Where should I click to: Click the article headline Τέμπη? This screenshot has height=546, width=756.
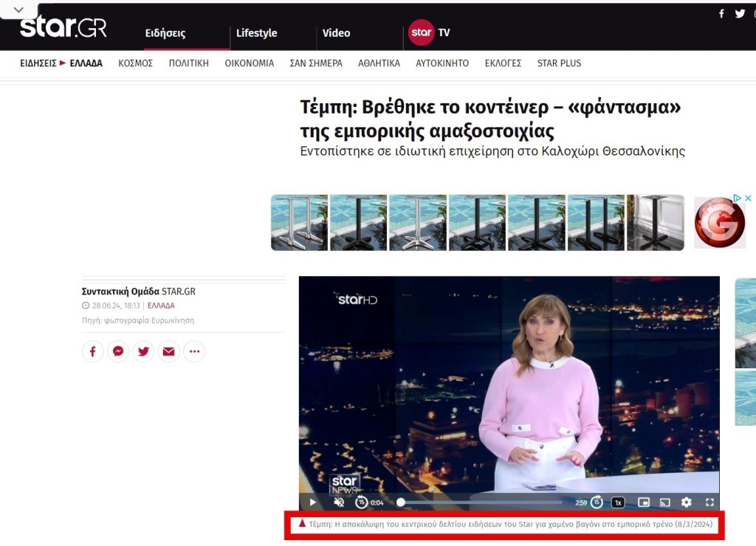pyautogui.click(x=490, y=119)
